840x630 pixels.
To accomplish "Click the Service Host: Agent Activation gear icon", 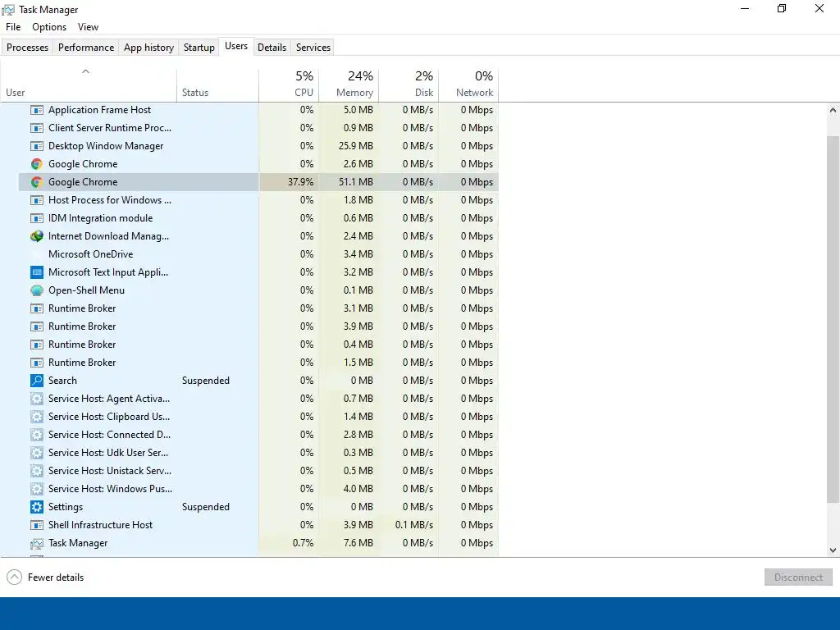I will pos(36,399).
